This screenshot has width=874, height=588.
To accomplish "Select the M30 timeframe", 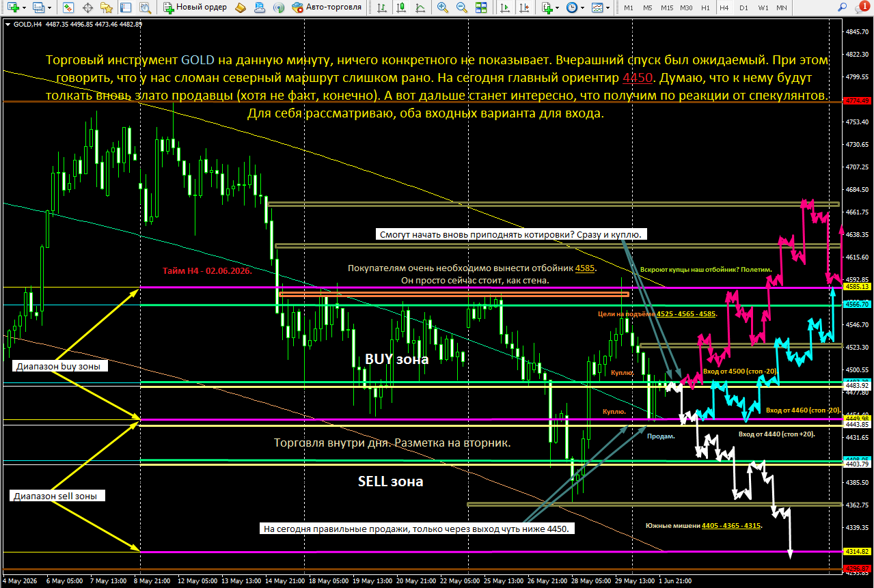I will [687, 8].
